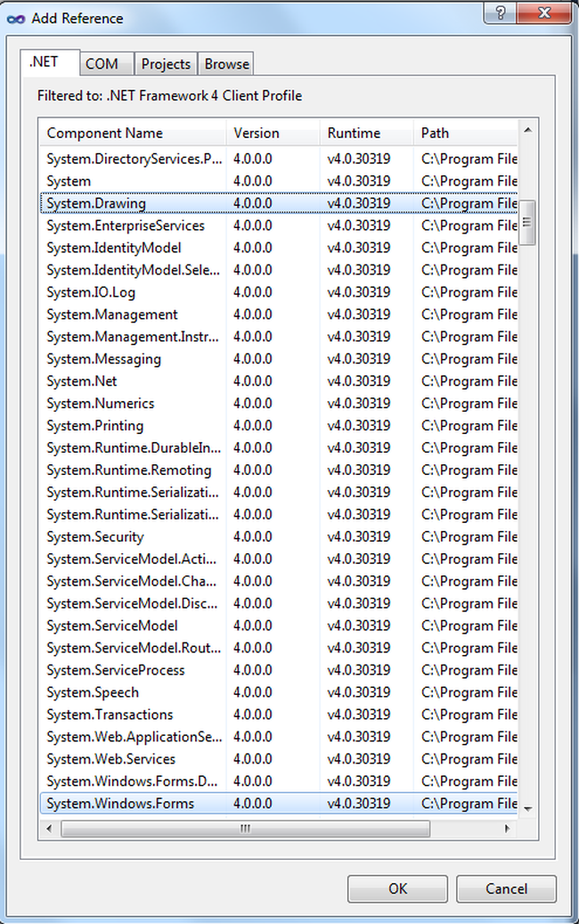Select System.ServiceModel.Acti... row

pyautogui.click(x=279, y=559)
